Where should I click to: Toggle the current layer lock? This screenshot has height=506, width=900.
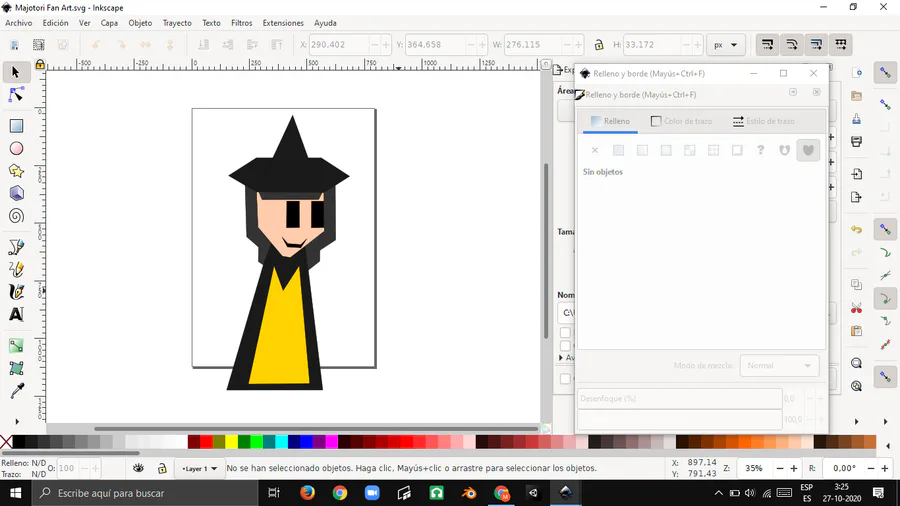(x=162, y=468)
